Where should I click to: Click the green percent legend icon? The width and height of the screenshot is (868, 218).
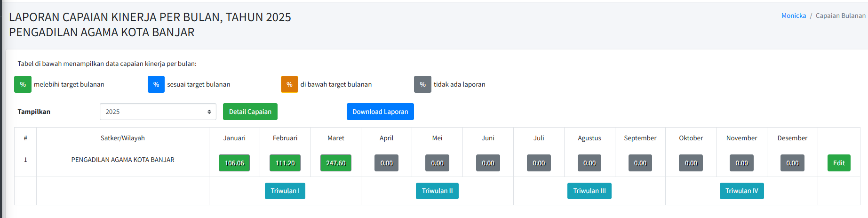[23, 84]
